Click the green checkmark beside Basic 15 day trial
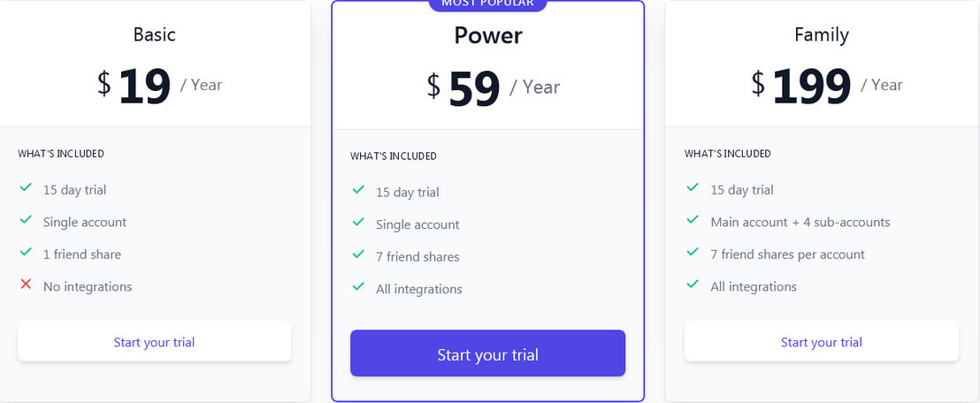 tap(26, 187)
